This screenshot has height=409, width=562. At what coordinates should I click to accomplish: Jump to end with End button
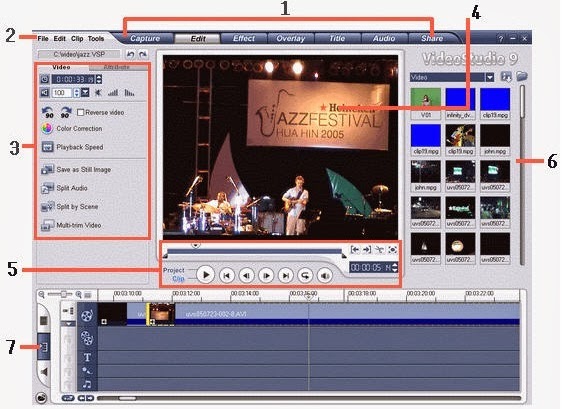[x=286, y=275]
